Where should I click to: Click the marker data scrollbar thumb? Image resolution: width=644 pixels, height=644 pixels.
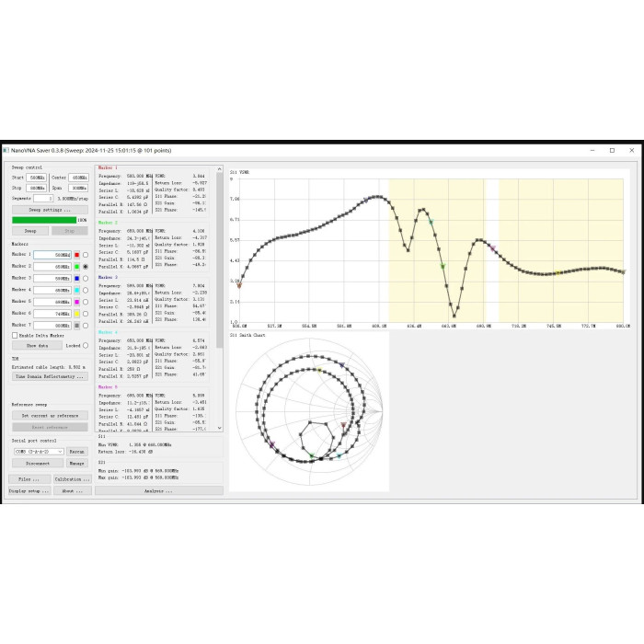point(220,260)
